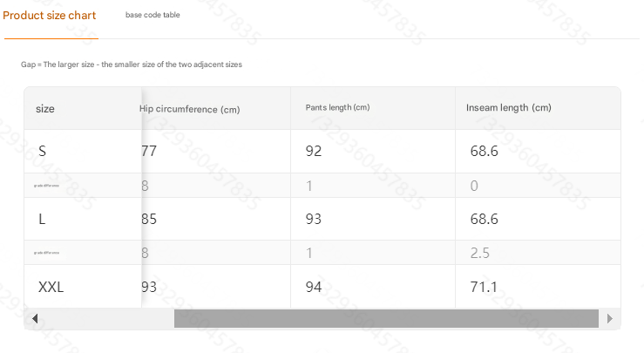
Task: Select the Hip circumference (cm) header
Action: [x=189, y=109]
